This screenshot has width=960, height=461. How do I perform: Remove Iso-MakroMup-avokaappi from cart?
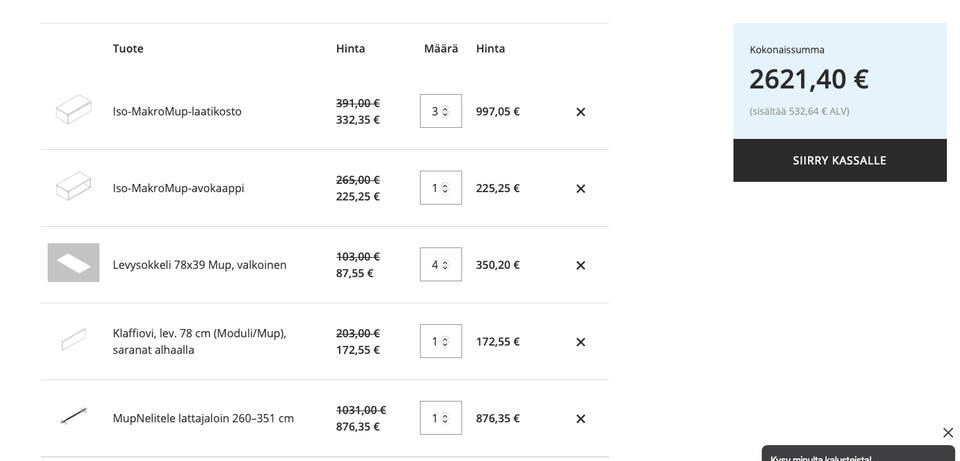[581, 189]
